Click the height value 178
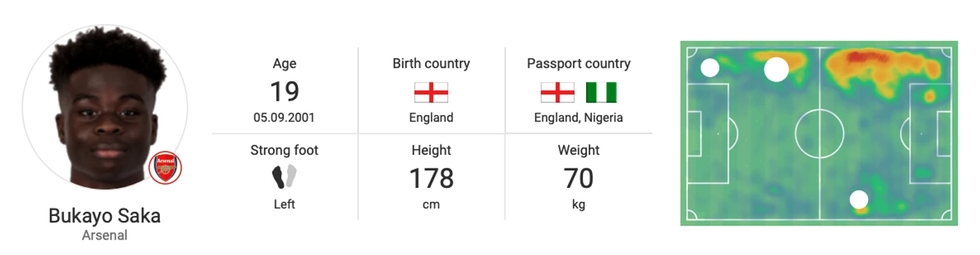Viewport: 980px width, 255px height. [x=431, y=178]
